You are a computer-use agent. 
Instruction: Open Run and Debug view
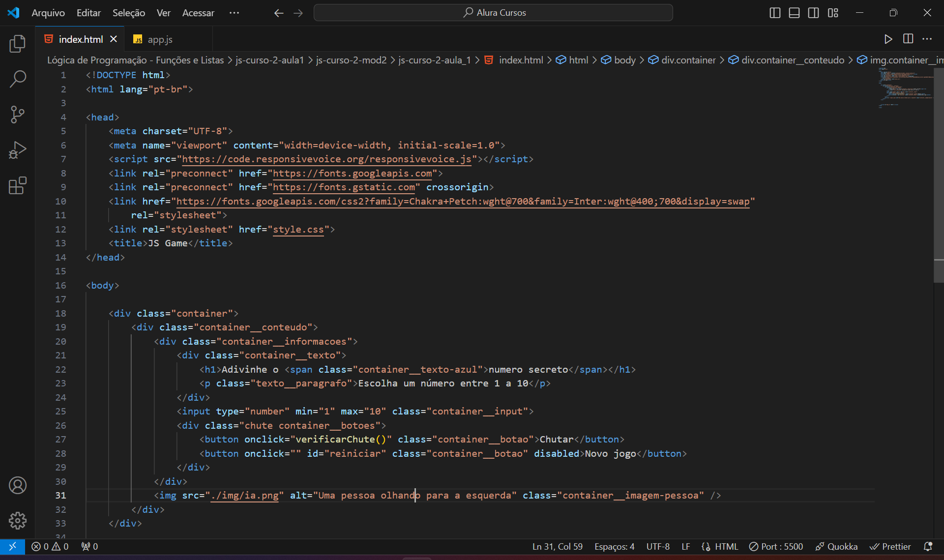point(17,150)
